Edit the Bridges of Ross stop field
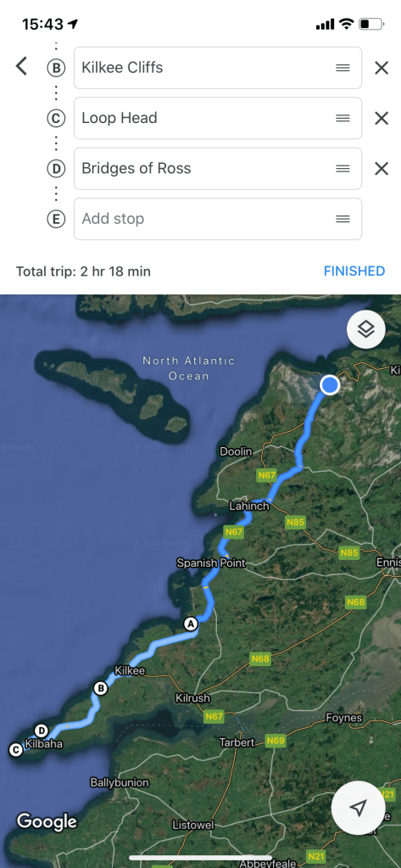 coord(218,168)
